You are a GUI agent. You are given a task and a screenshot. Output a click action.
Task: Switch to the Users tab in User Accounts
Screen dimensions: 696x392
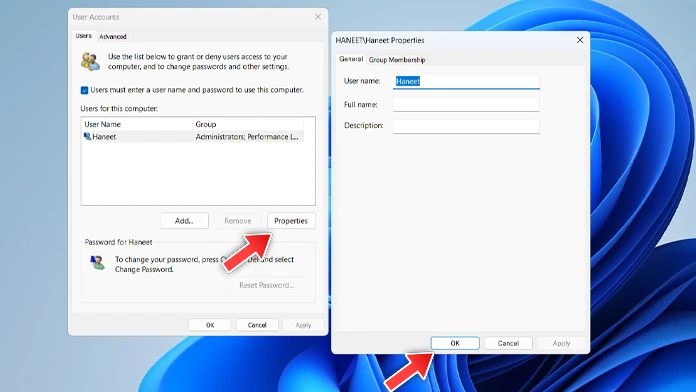coord(83,36)
